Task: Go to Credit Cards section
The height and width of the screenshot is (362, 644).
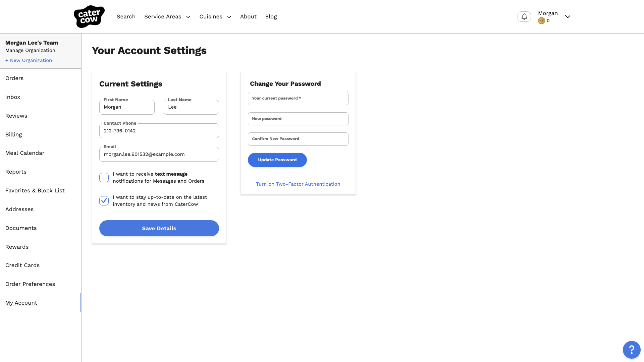Action: click(x=22, y=265)
